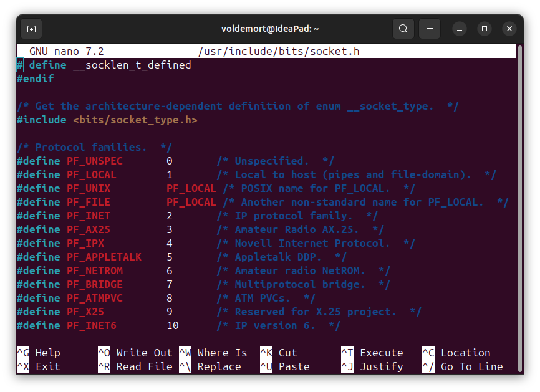
Task: Click Reserved for X.25 project comment
Action: pos(319,312)
